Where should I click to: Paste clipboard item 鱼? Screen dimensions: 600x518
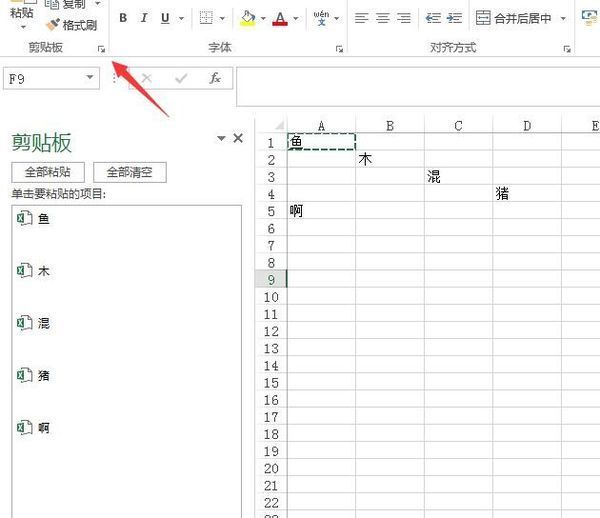tap(127, 219)
